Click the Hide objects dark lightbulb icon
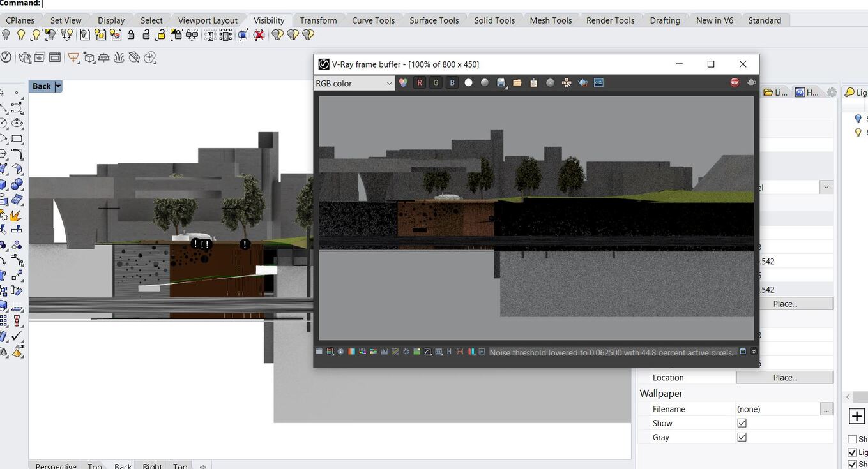Image resolution: width=868 pixels, height=469 pixels. click(x=6, y=35)
